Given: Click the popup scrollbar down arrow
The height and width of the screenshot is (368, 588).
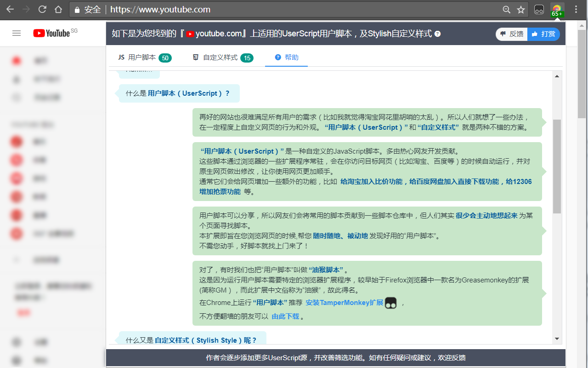Looking at the screenshot, I should [x=557, y=339].
